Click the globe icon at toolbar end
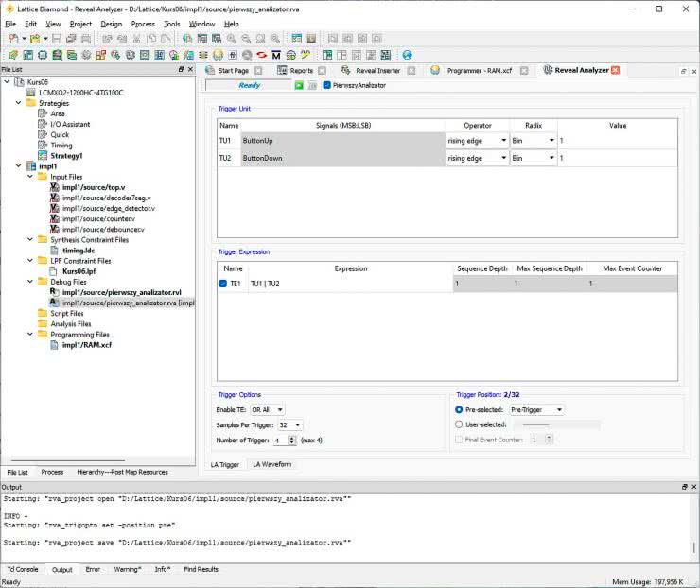700x588 pixels. [408, 55]
